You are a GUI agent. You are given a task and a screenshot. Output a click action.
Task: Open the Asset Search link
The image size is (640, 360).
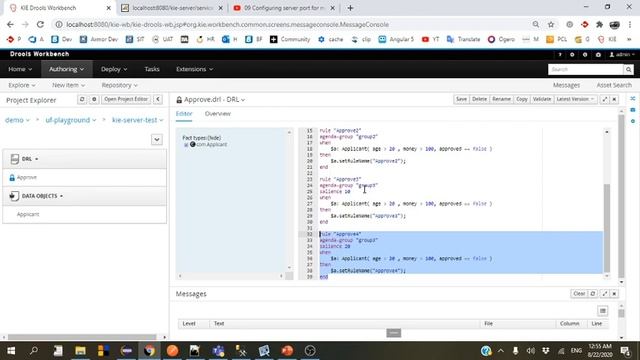614,85
